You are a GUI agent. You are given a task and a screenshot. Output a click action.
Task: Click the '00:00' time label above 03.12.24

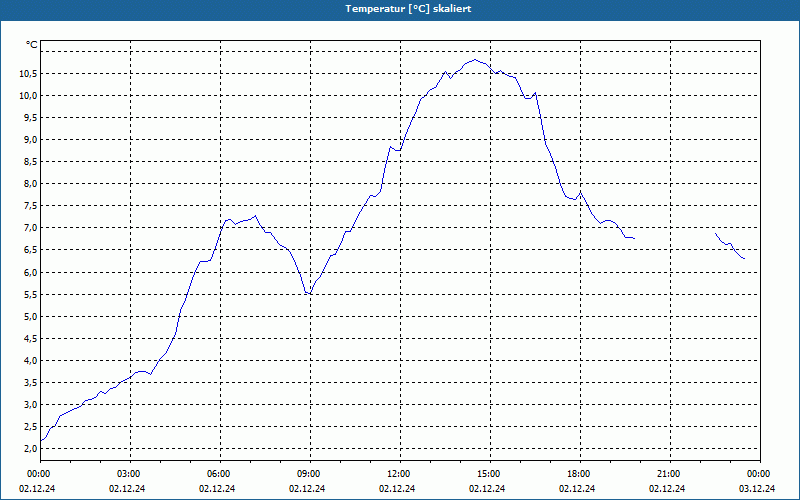(759, 474)
